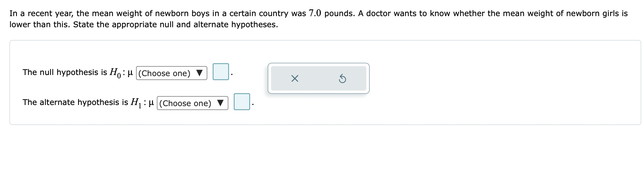Image resolution: width=644 pixels, height=170 pixels.
Task: Tap the revert-changes icon next to the X
Action: pyautogui.click(x=343, y=79)
